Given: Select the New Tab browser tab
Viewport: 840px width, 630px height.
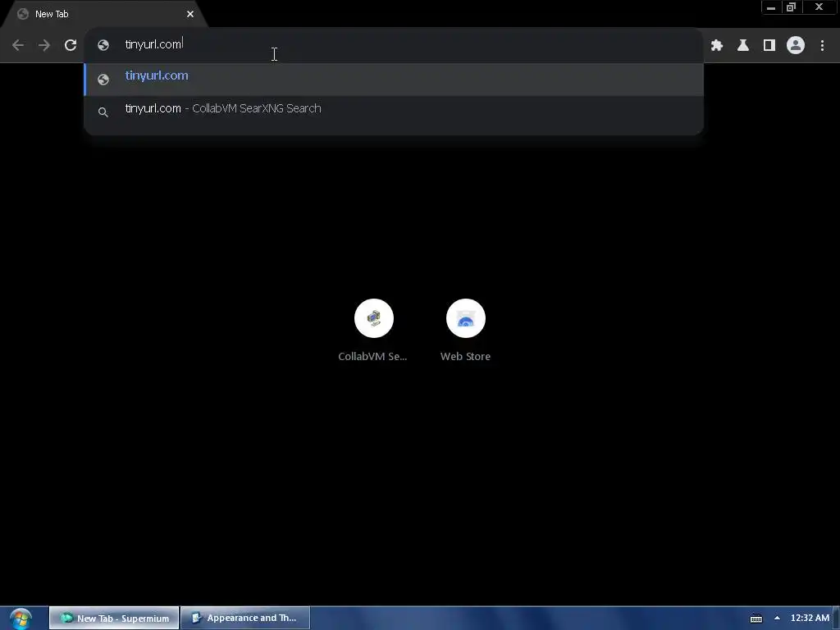Looking at the screenshot, I should 104,14.
